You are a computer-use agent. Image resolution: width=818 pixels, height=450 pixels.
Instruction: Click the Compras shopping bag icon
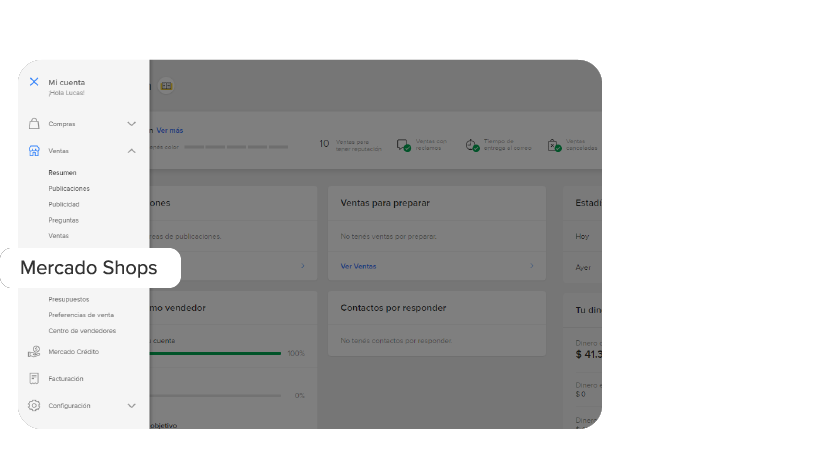point(34,124)
